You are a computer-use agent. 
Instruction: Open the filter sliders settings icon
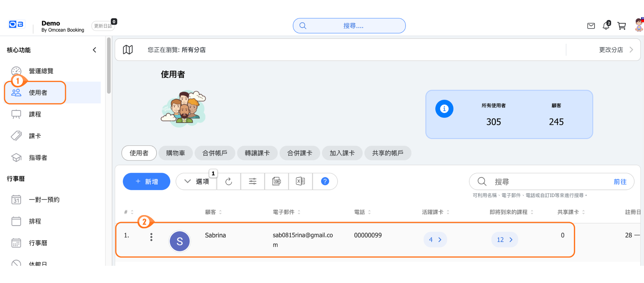coord(253,181)
